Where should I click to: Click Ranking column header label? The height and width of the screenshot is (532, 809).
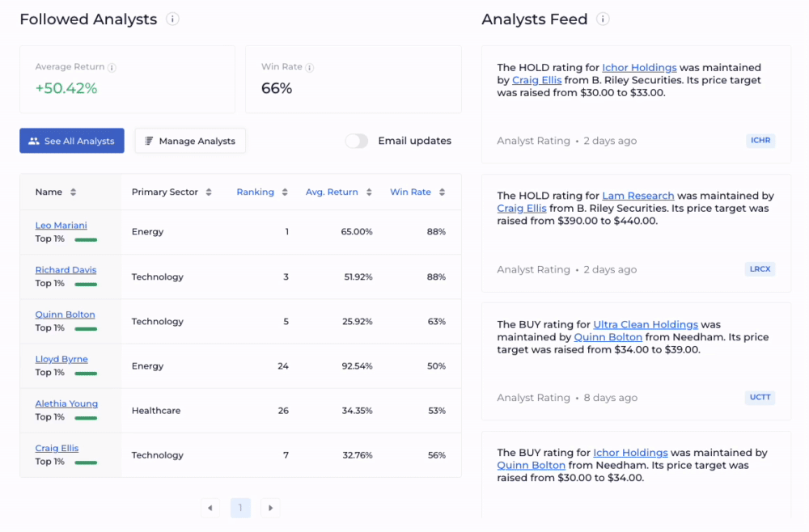tap(256, 192)
